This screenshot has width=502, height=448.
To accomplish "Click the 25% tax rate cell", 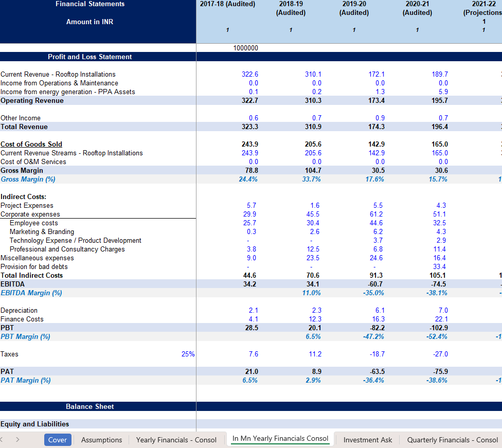I will tap(188, 354).
